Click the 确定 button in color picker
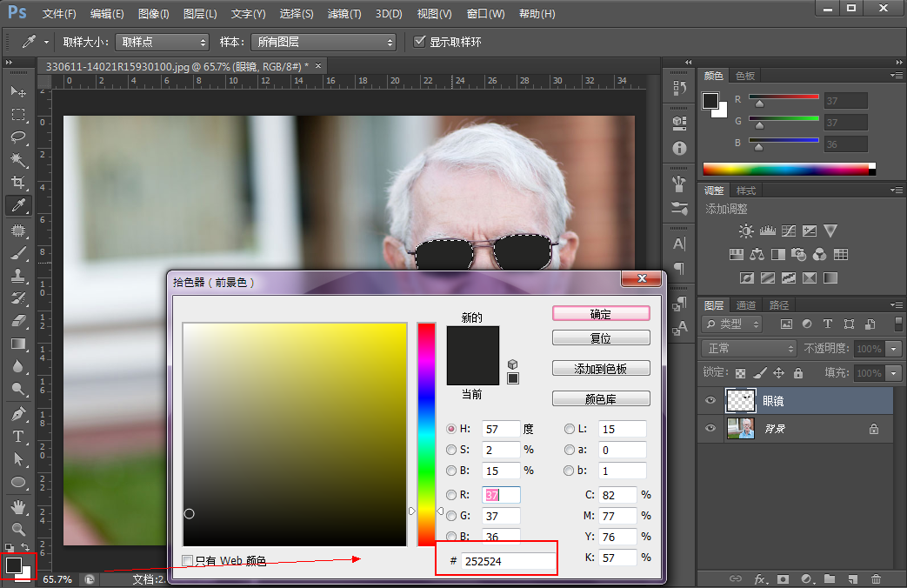The image size is (907, 588). tap(601, 314)
